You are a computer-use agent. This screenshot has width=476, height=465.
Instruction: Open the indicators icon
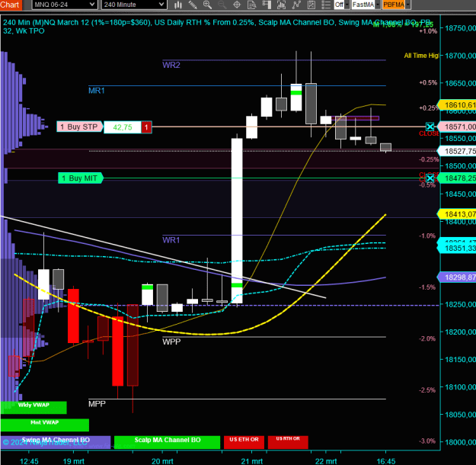[296, 5]
